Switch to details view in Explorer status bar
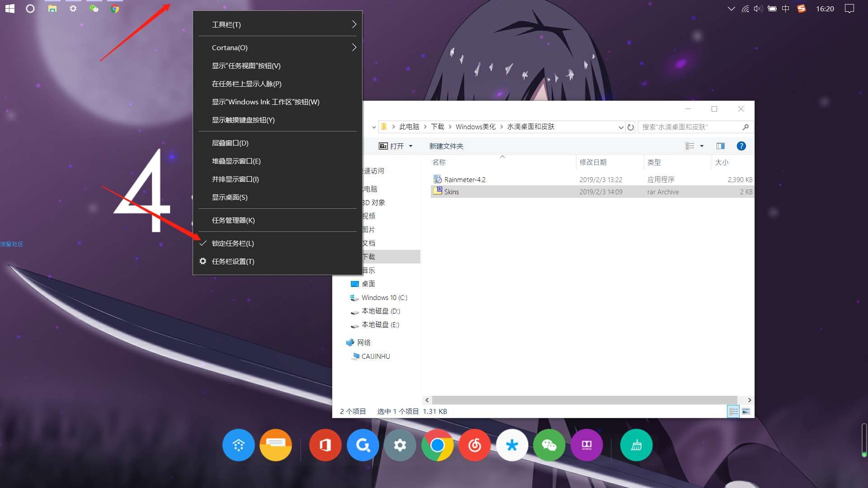The height and width of the screenshot is (488, 868). tap(733, 411)
